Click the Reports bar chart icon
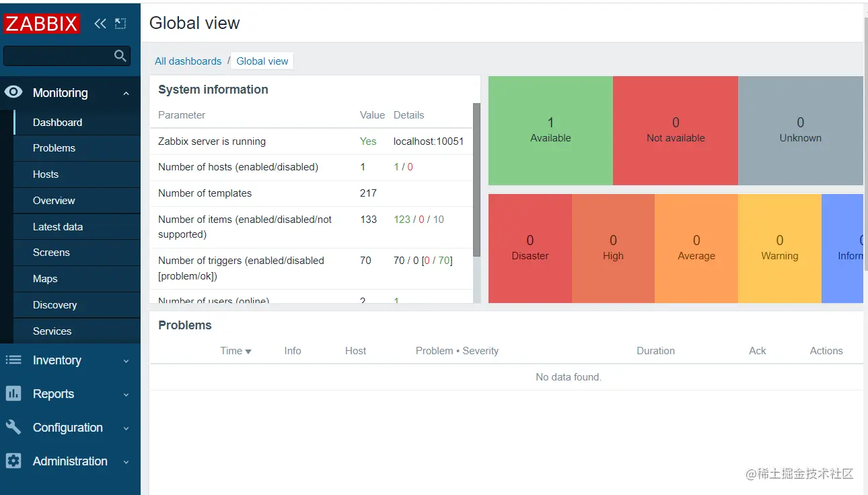This screenshot has height=495, width=868. 13,393
